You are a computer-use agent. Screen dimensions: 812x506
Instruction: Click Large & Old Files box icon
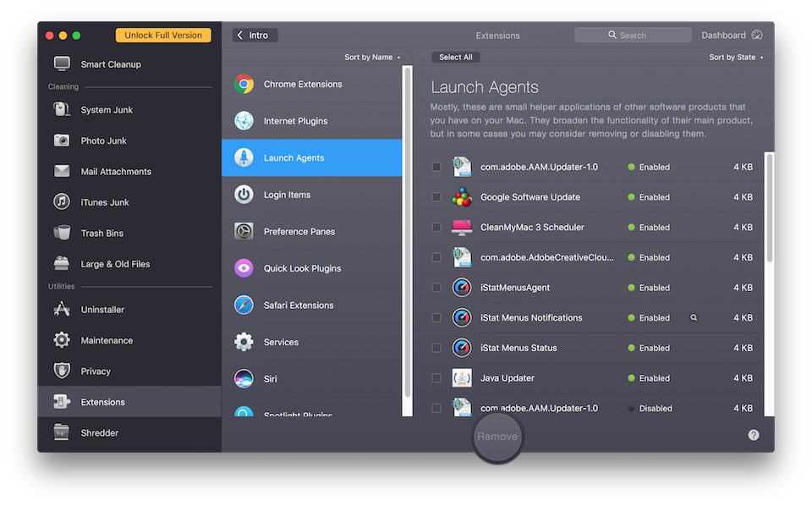pos(62,264)
